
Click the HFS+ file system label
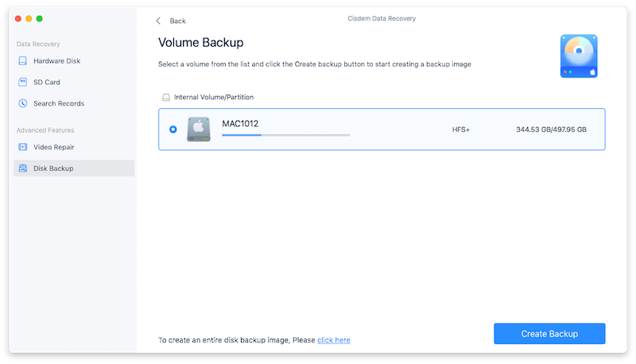point(460,130)
